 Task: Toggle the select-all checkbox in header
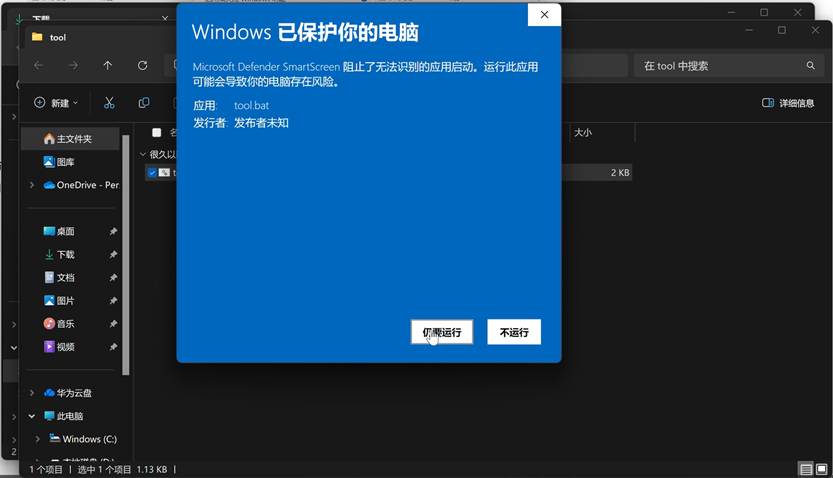click(156, 132)
